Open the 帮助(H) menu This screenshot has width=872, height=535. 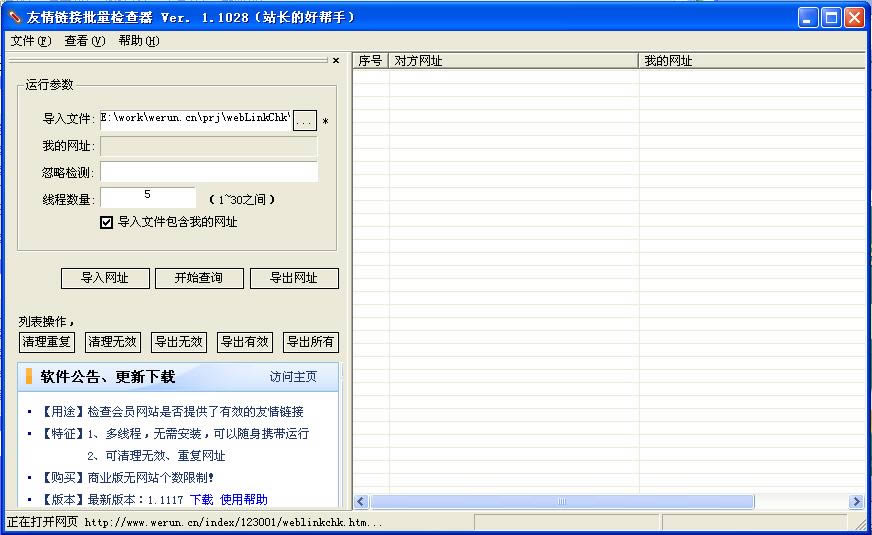(x=138, y=41)
